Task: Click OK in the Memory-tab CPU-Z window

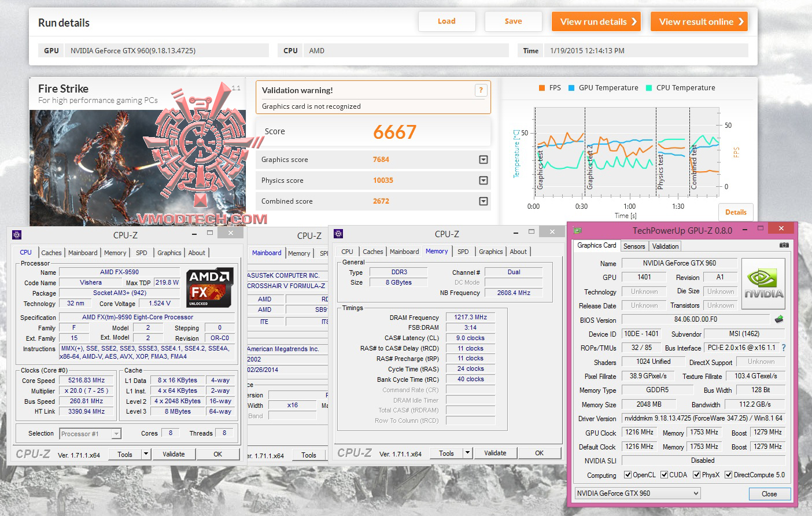Action: (x=539, y=453)
